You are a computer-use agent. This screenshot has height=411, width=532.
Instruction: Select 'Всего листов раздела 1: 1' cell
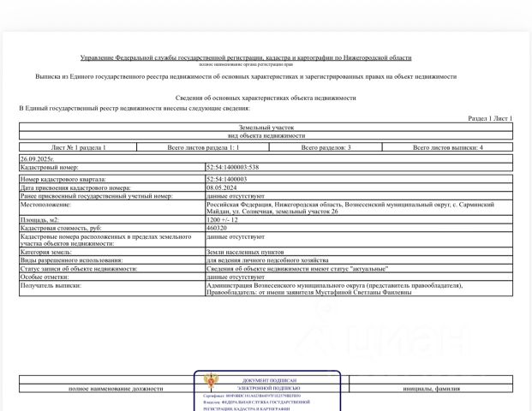coord(203,147)
